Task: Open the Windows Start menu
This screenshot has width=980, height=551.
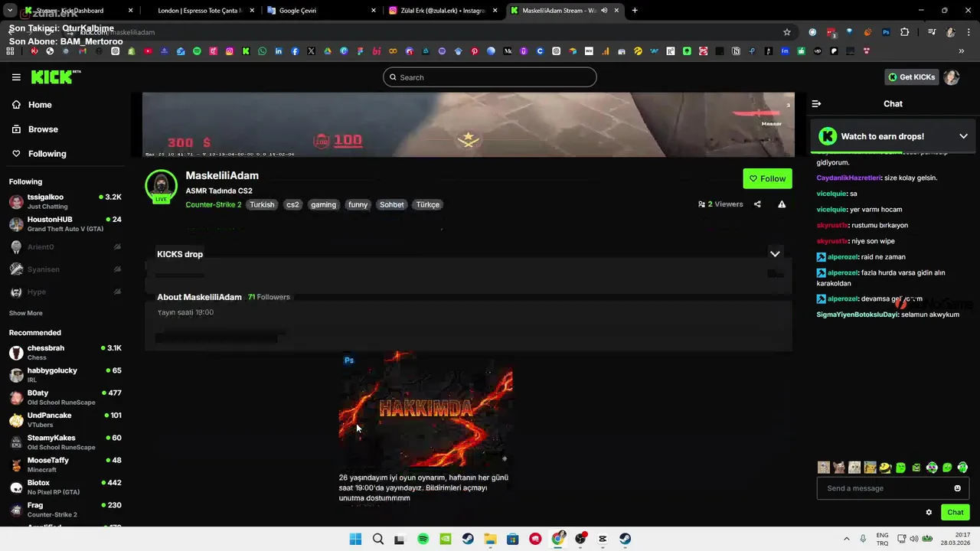Action: pyautogui.click(x=355, y=539)
